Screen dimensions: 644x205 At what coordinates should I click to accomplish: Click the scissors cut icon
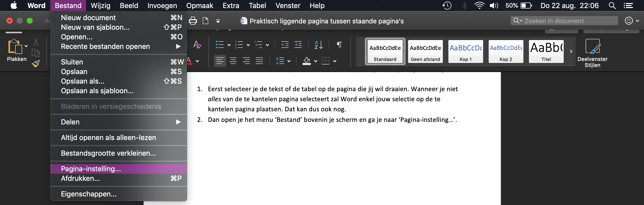tap(36, 42)
